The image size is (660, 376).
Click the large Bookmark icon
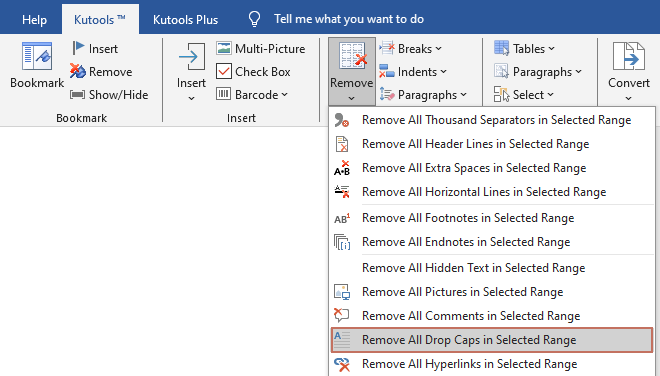tap(37, 56)
